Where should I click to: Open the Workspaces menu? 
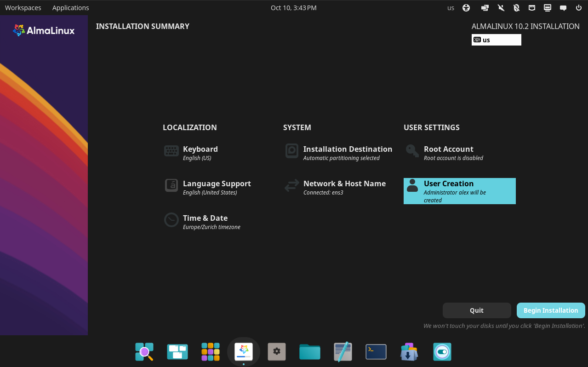[x=23, y=8]
